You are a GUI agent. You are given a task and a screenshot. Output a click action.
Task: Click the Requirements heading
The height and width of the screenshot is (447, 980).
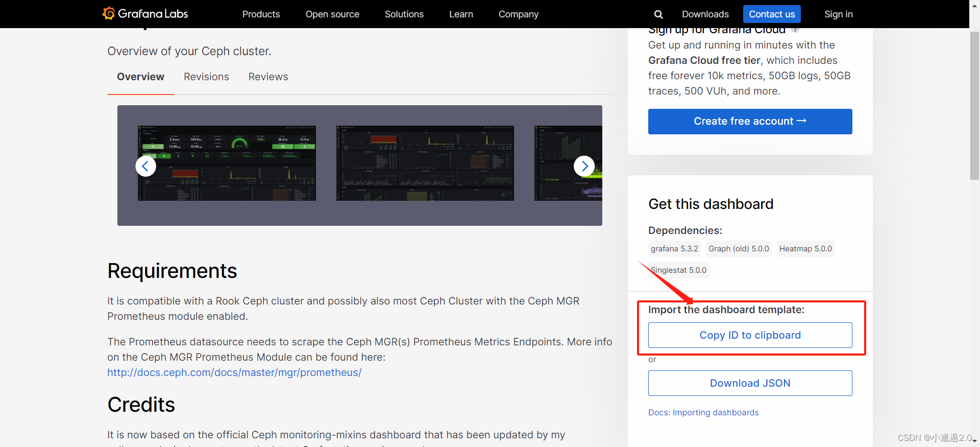point(172,271)
